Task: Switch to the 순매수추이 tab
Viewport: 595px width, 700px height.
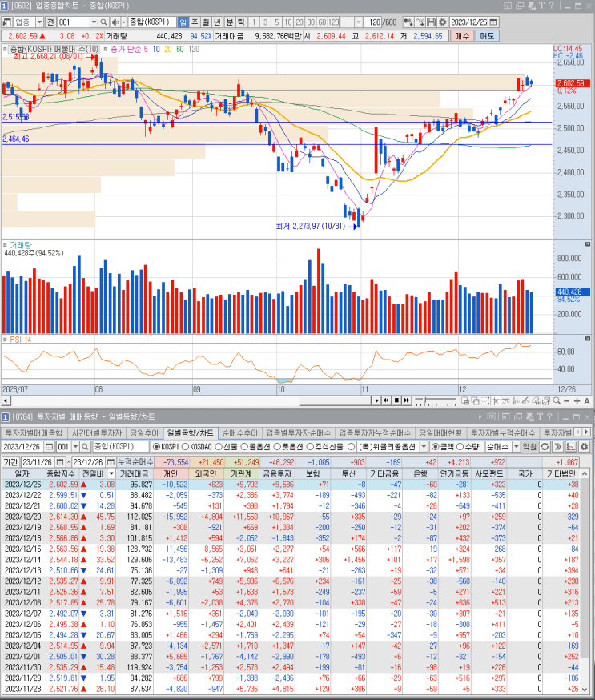Action: point(240,432)
